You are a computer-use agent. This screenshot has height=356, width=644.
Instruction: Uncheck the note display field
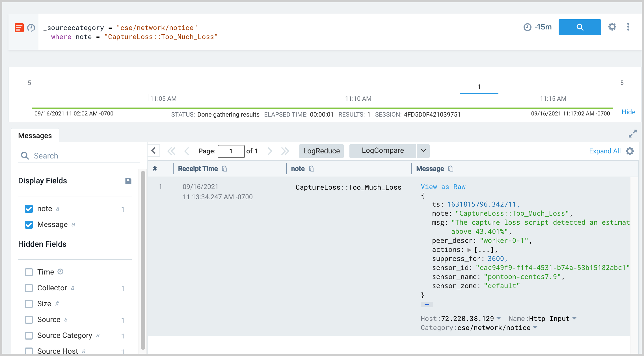(29, 209)
